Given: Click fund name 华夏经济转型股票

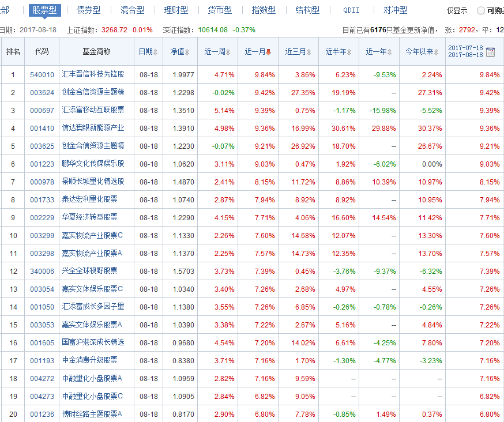Looking at the screenshot, I should (x=89, y=217).
